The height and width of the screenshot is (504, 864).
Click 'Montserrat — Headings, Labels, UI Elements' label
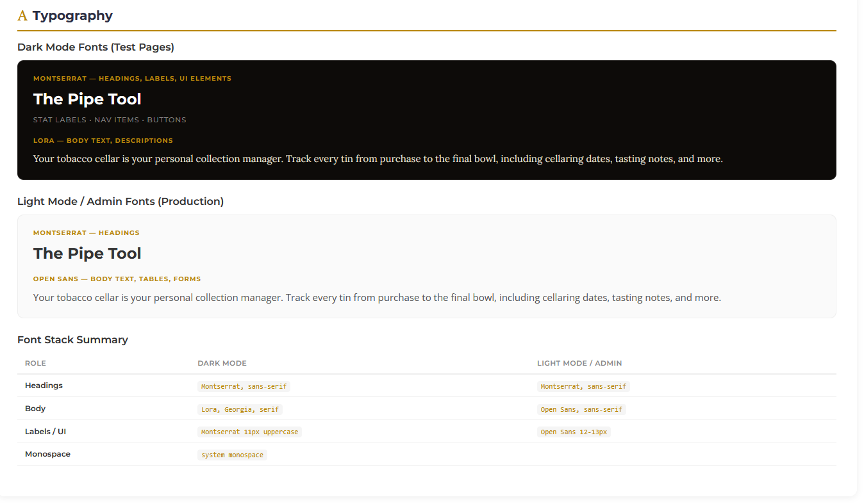point(132,79)
